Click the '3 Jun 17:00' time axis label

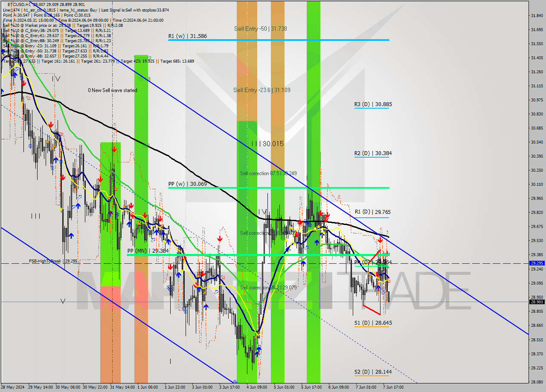click(229, 387)
